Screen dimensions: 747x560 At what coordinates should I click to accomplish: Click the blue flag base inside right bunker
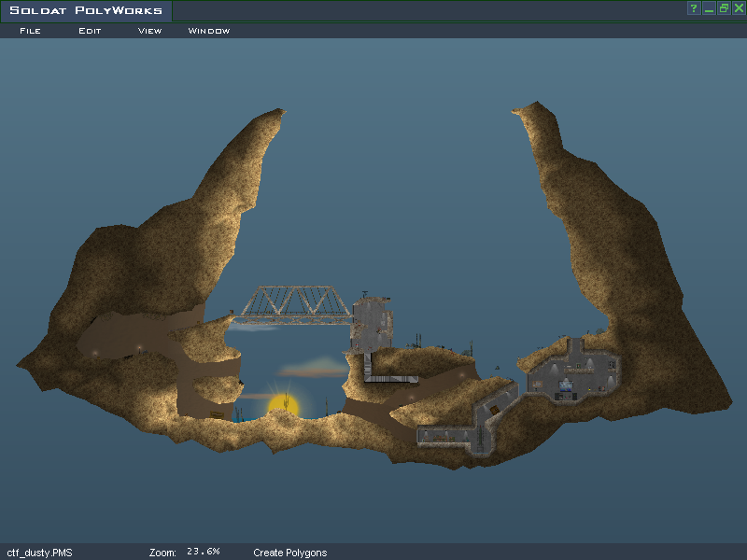click(x=566, y=391)
